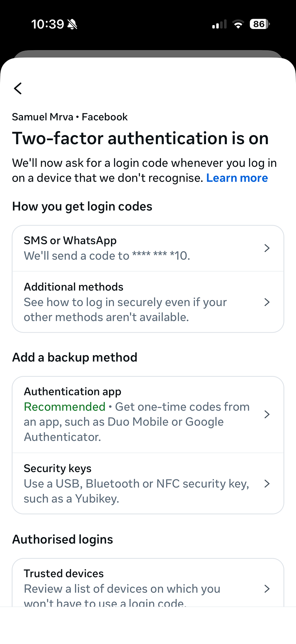Tap the How you get login codes header
This screenshot has height=644, width=296.
(82, 206)
